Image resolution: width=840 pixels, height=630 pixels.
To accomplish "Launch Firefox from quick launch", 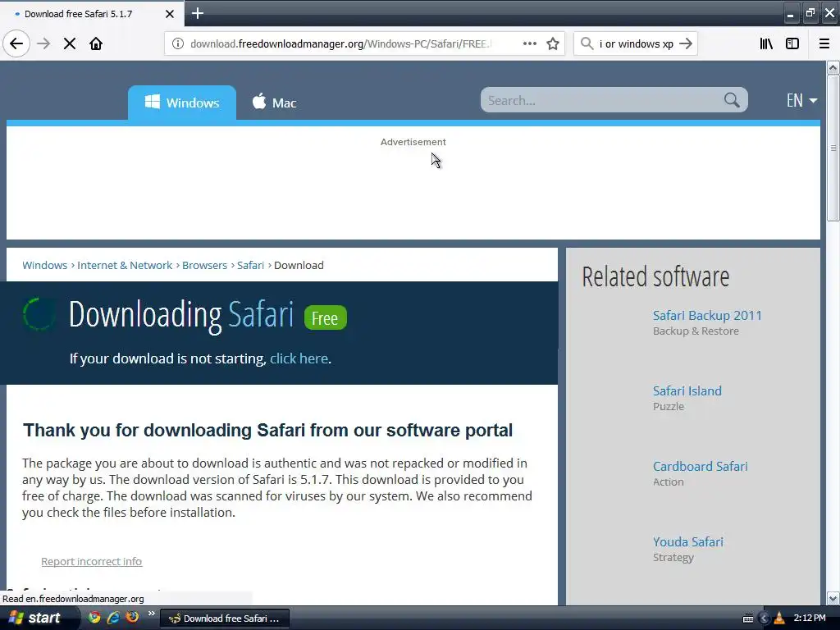I will coord(132,618).
